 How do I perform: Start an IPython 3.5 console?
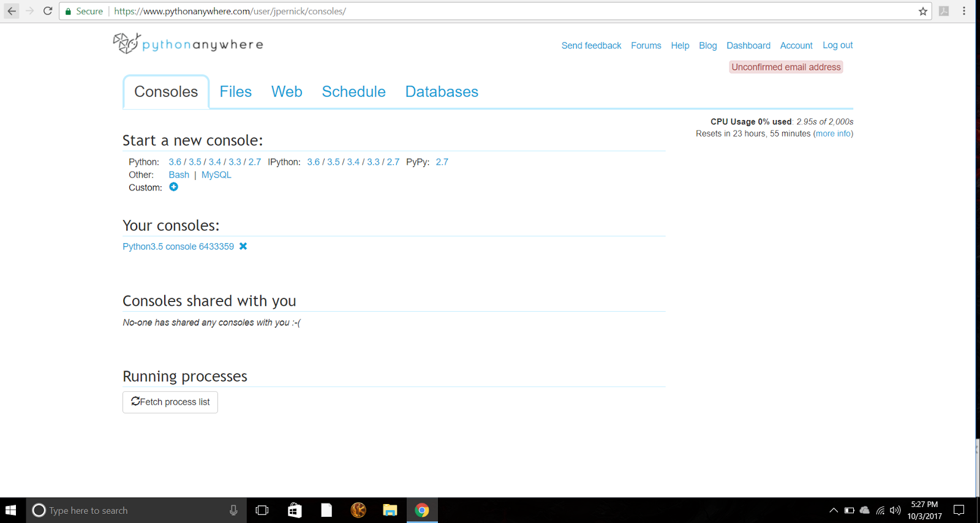333,162
